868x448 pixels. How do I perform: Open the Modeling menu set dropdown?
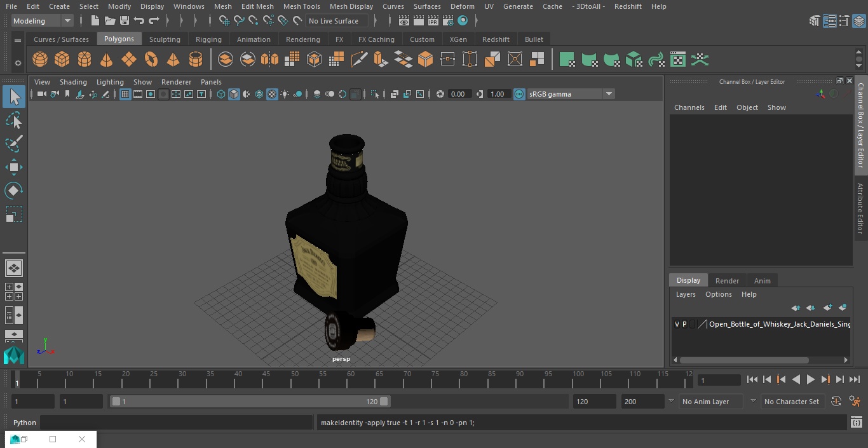(42, 21)
